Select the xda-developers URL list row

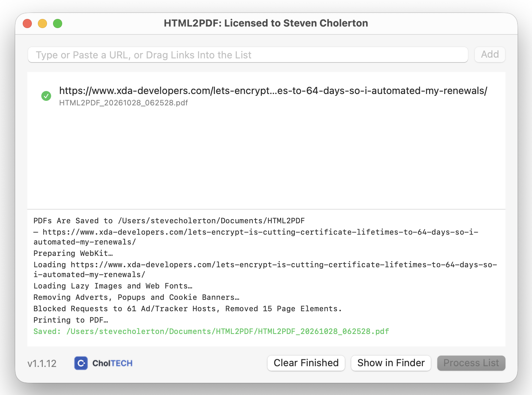pos(266,96)
